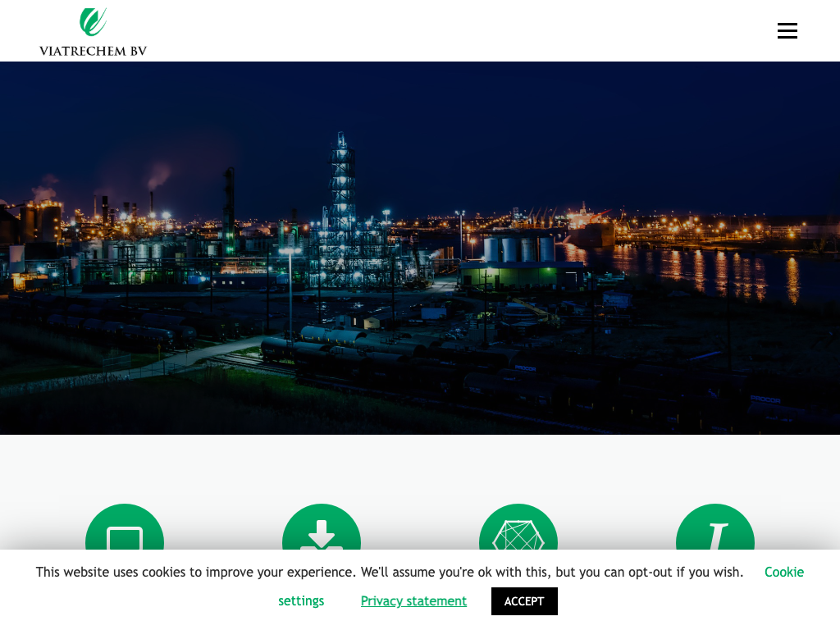Click the cookie notice message text
Image resolution: width=840 pixels, height=630 pixels.
tap(389, 572)
